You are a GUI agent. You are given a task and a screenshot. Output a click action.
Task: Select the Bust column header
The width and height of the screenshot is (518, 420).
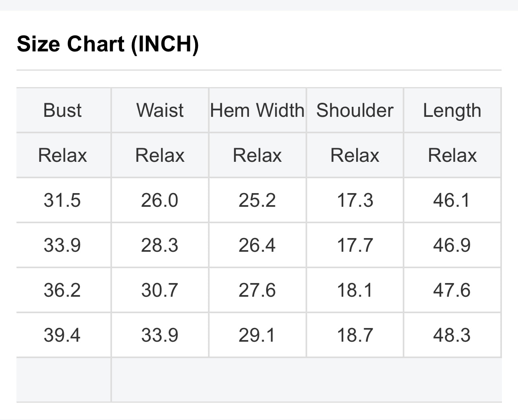tap(62, 110)
